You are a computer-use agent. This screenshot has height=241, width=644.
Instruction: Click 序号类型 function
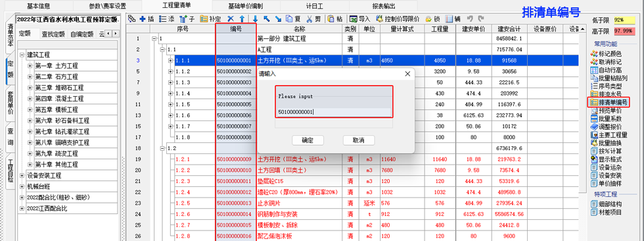pos(606,86)
